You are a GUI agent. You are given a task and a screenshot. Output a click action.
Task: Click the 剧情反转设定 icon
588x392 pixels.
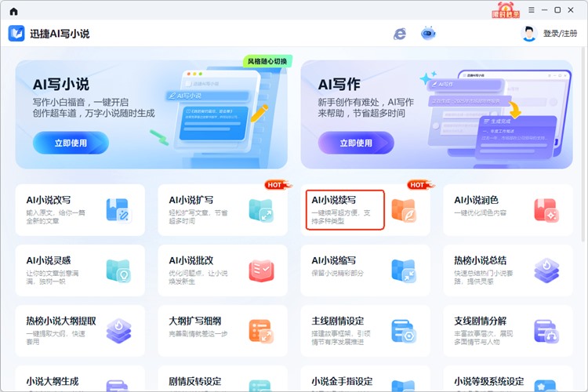click(261, 386)
